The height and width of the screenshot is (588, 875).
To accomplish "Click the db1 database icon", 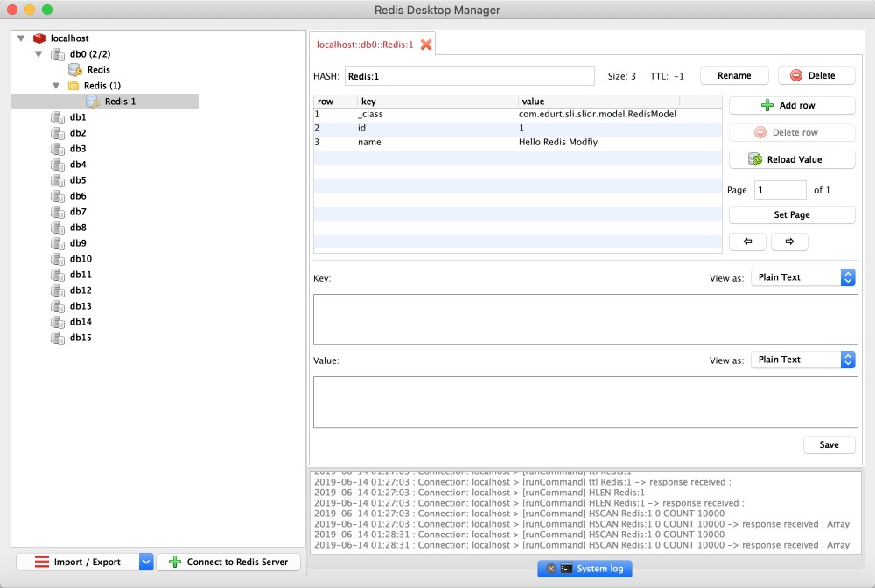I will click(58, 117).
